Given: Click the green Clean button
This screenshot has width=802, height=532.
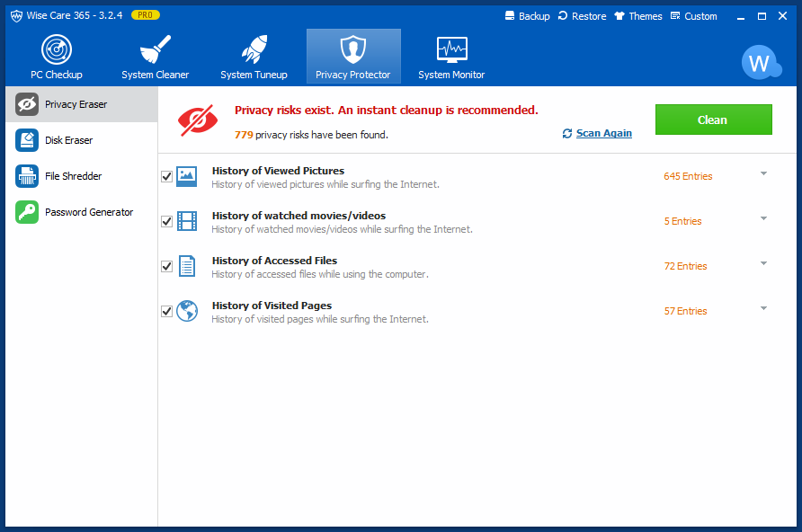Looking at the screenshot, I should (714, 120).
